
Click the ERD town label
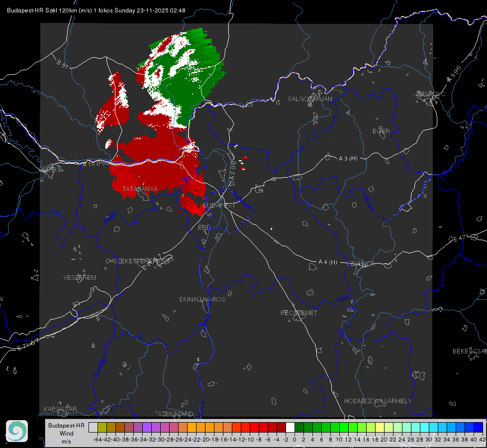204,227
